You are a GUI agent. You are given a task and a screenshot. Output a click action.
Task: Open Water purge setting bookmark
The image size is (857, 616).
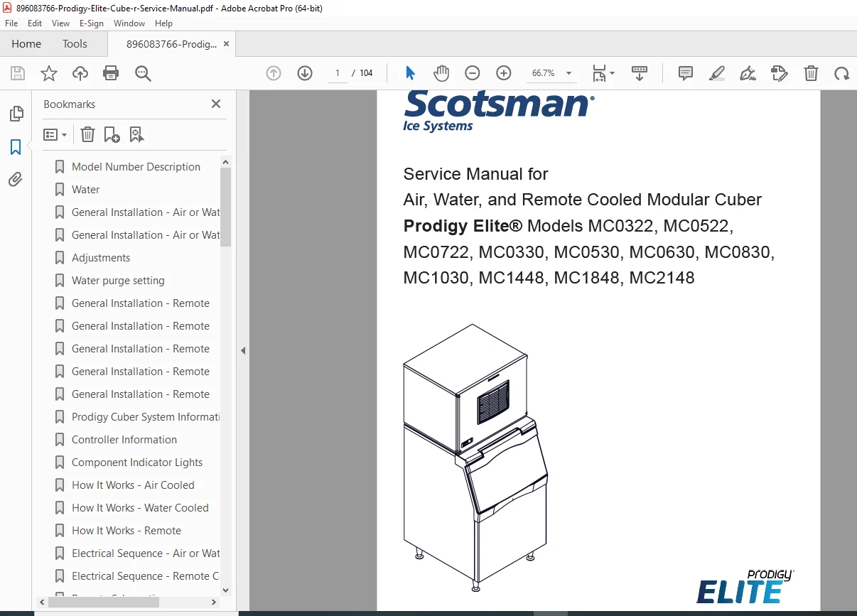(118, 281)
